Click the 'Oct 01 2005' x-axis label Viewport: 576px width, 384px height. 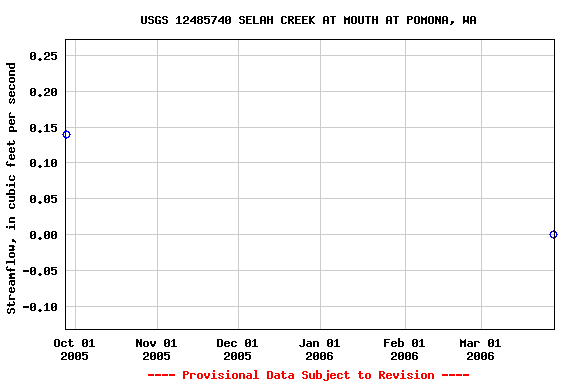(75, 349)
